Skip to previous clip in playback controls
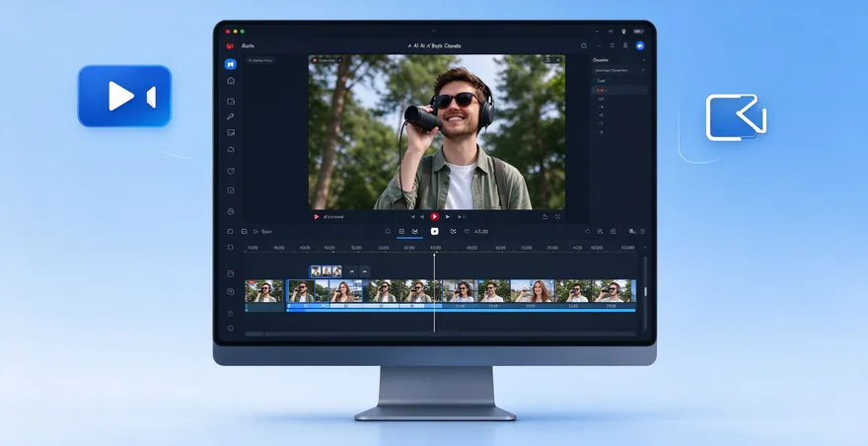 click(x=412, y=217)
